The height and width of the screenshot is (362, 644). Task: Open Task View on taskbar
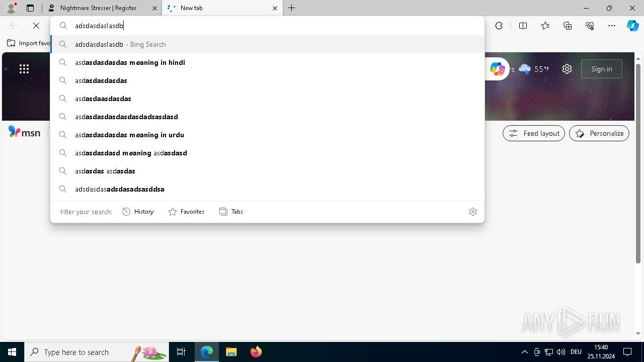(181, 352)
